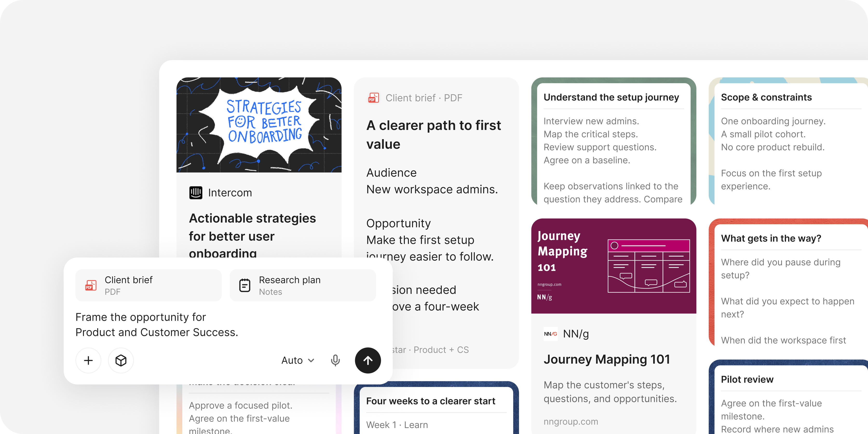The image size is (868, 434).
Task: Open the cube tools icon button
Action: tap(121, 360)
